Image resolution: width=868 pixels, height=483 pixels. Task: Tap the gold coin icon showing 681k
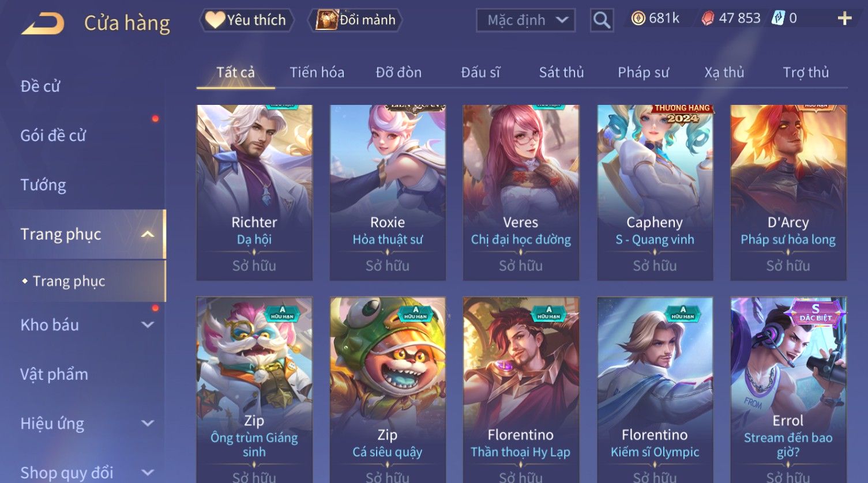[x=638, y=18]
